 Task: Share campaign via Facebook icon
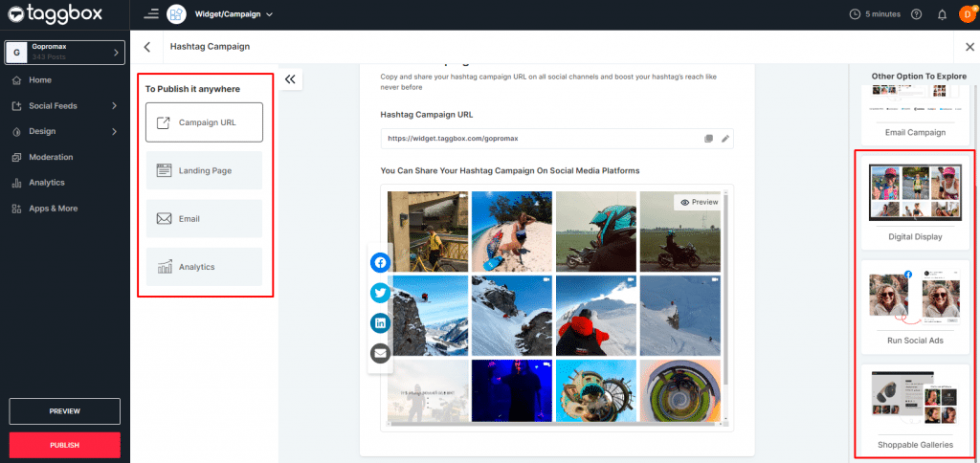tap(380, 262)
